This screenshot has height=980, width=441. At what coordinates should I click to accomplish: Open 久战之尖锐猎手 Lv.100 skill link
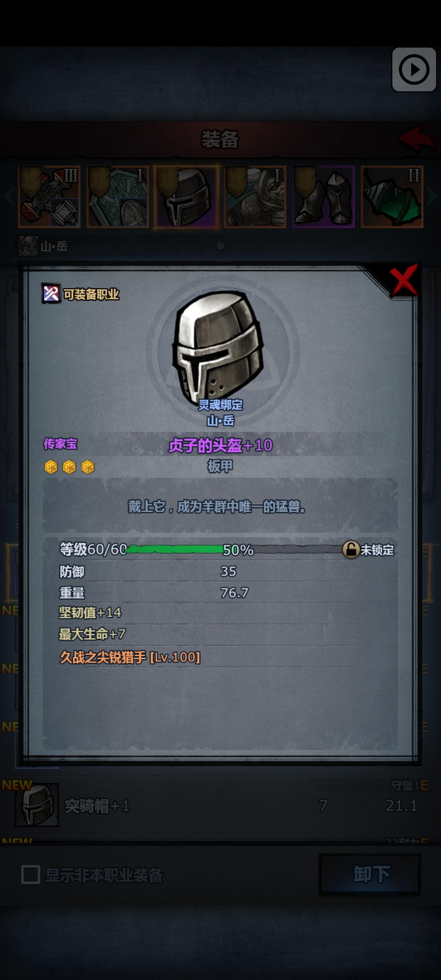coord(130,657)
